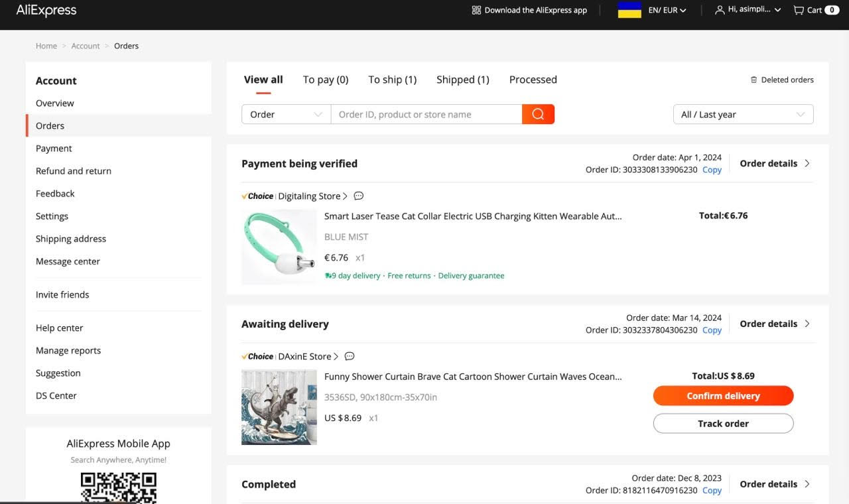Viewport: 849px width, 504px height.
Task: Go to Payment in the sidebar
Action: [54, 149]
